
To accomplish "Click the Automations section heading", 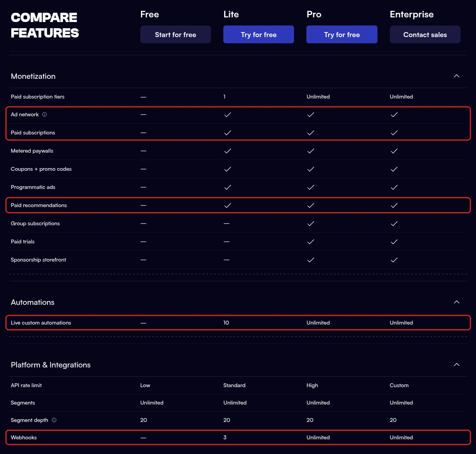I will [32, 302].
